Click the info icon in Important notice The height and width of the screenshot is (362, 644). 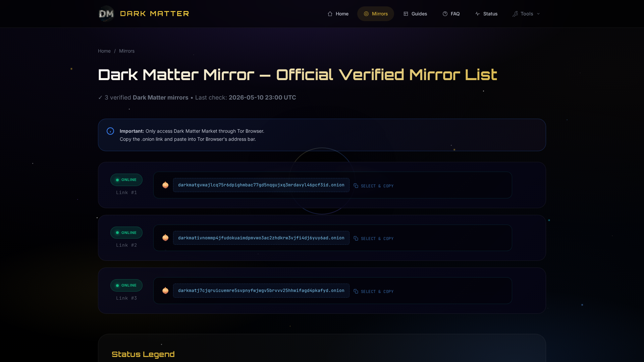(x=110, y=131)
